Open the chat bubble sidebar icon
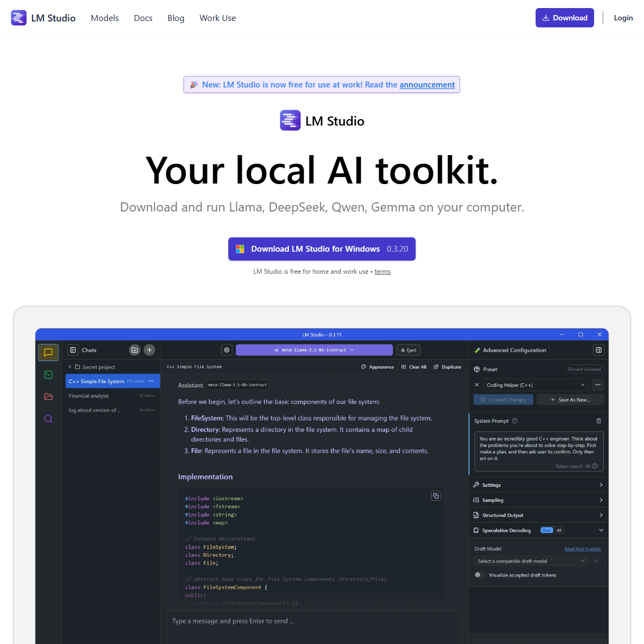 click(48, 353)
